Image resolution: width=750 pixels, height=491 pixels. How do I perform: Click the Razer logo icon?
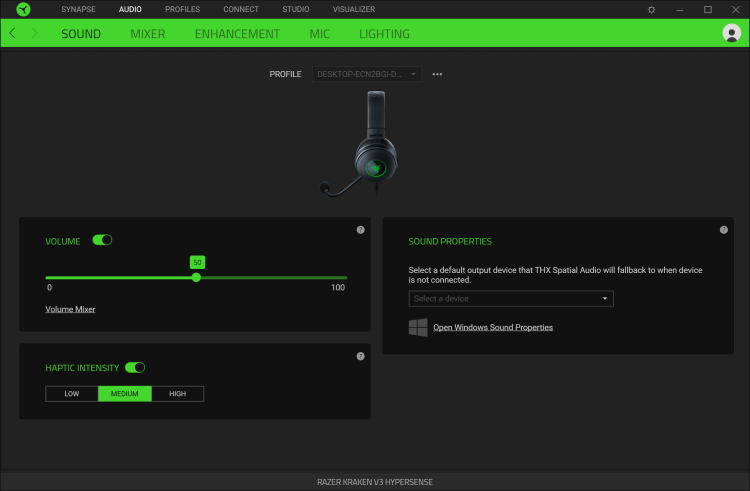click(x=23, y=9)
